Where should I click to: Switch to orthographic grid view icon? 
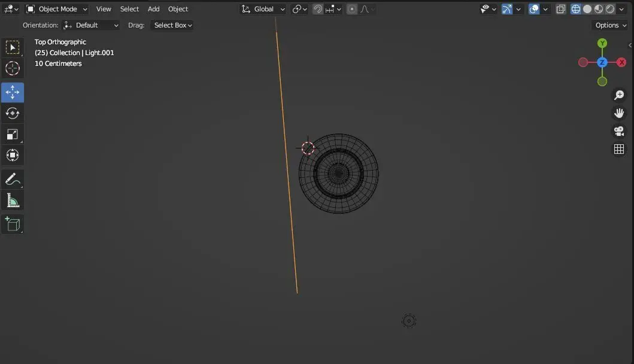(619, 149)
